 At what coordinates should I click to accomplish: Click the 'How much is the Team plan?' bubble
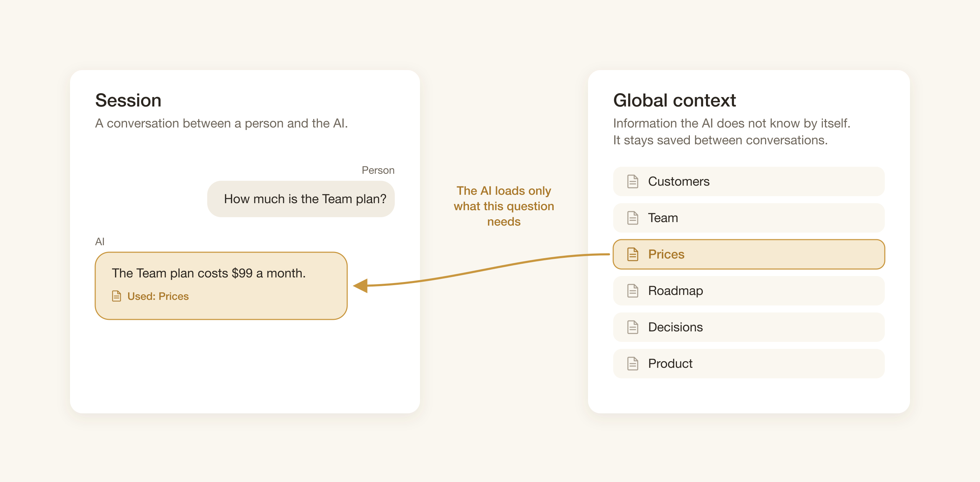coord(301,199)
